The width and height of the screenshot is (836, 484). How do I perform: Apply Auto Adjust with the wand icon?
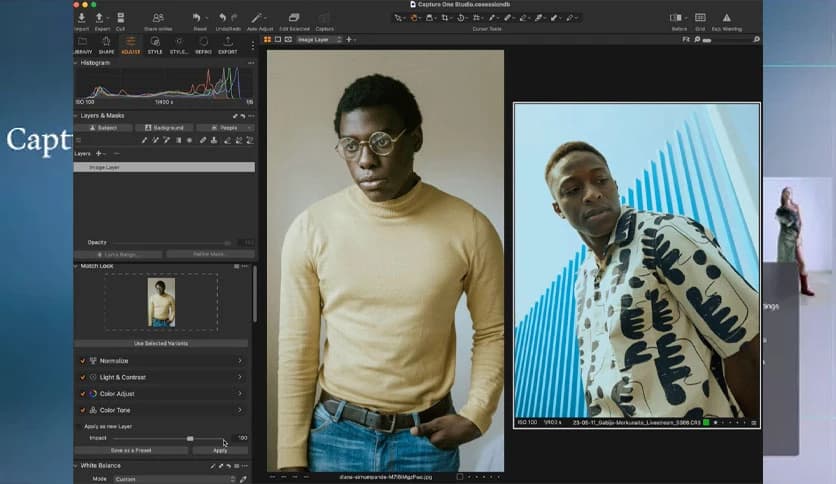258,18
